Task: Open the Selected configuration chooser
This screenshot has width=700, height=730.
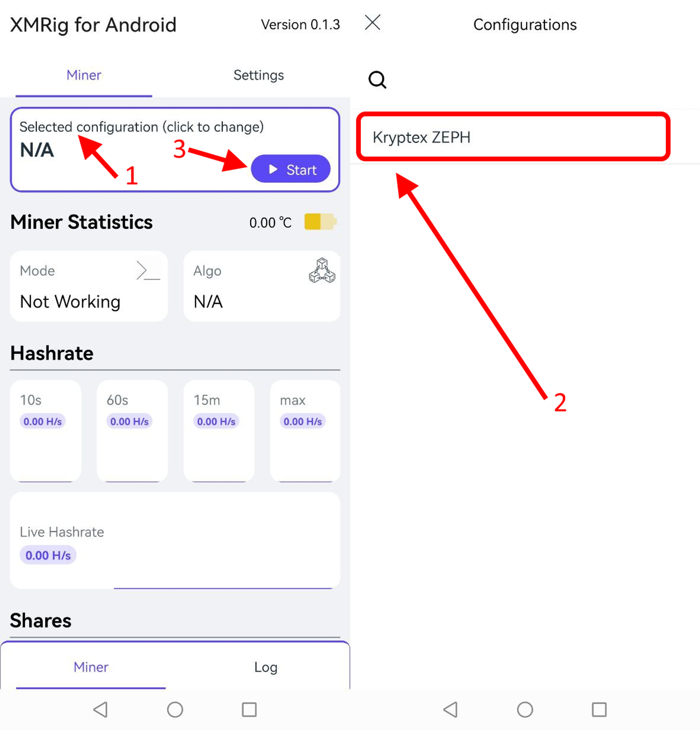Action: tap(175, 150)
